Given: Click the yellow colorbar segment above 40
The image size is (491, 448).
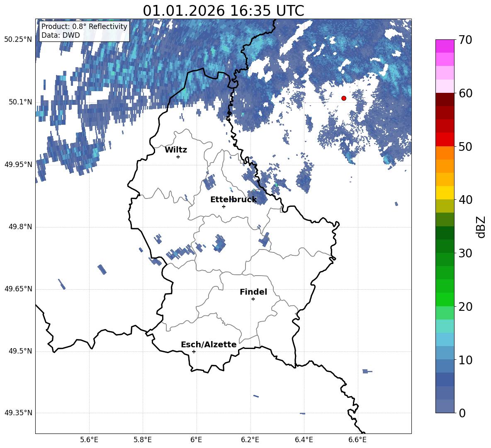Looking at the screenshot, I should point(445,193).
